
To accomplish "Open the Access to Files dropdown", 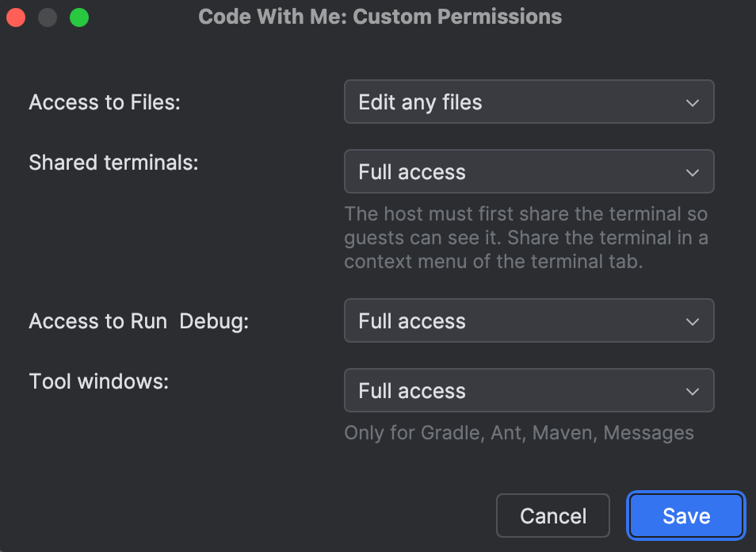I will tap(529, 102).
